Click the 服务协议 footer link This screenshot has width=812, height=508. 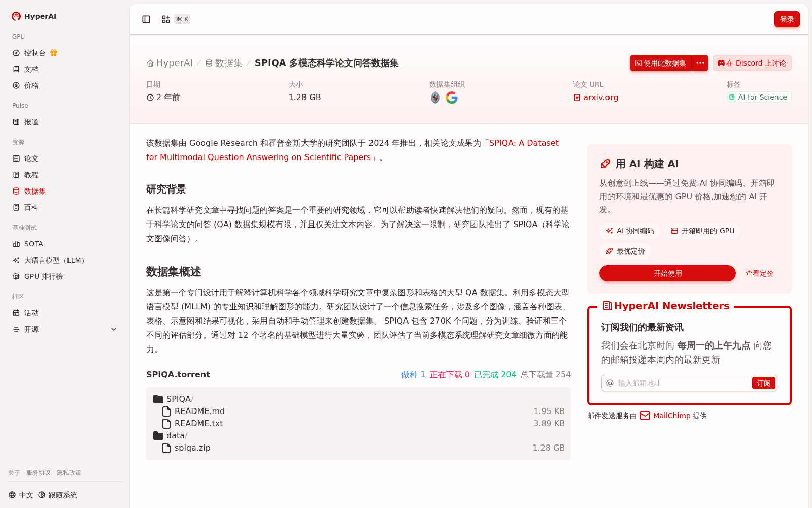click(x=39, y=473)
